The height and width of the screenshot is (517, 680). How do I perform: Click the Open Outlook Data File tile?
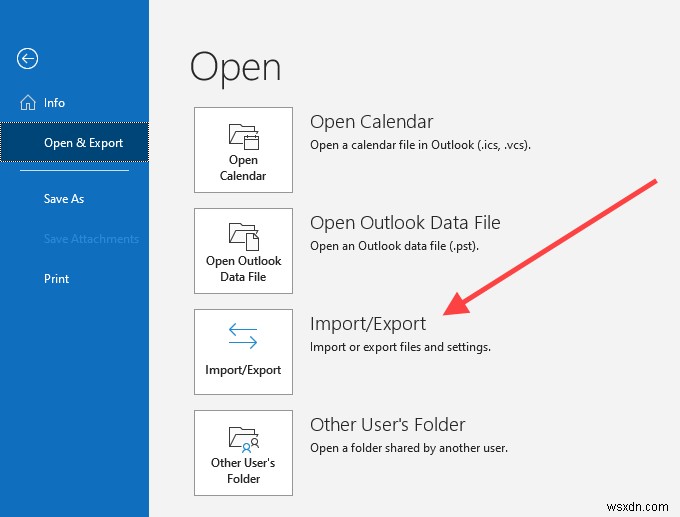[x=243, y=251]
